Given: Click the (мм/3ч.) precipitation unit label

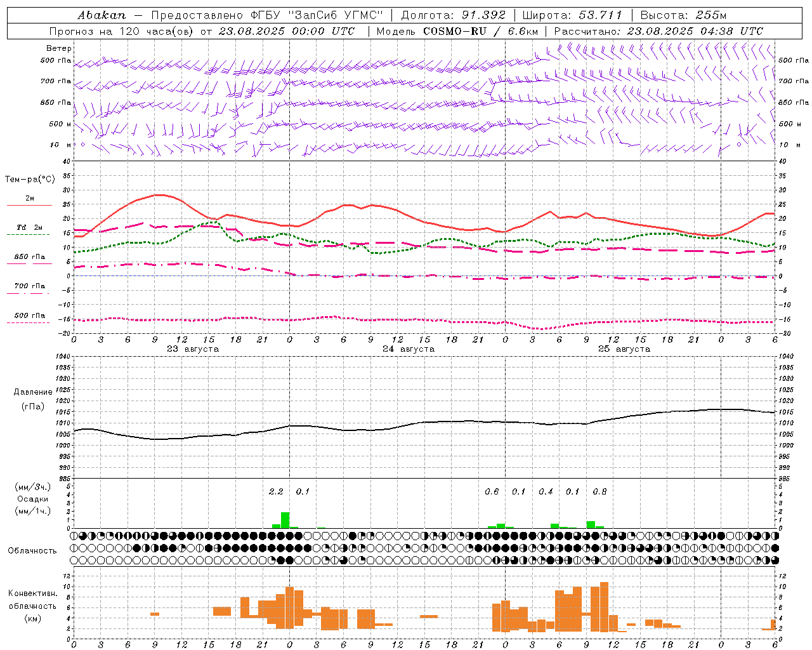Looking at the screenshot, I should [x=33, y=487].
